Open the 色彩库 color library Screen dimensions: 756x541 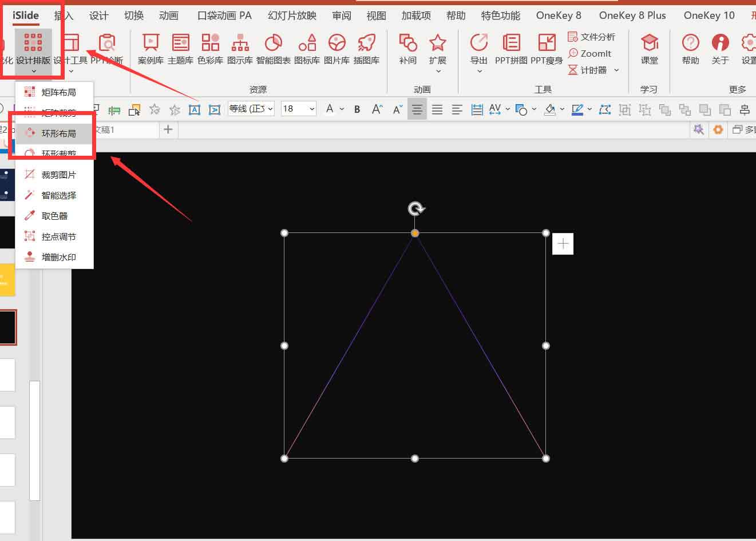pyautogui.click(x=210, y=48)
